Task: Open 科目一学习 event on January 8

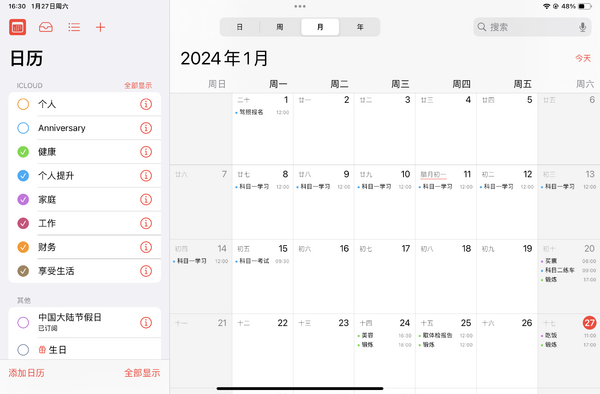Action: [262, 187]
